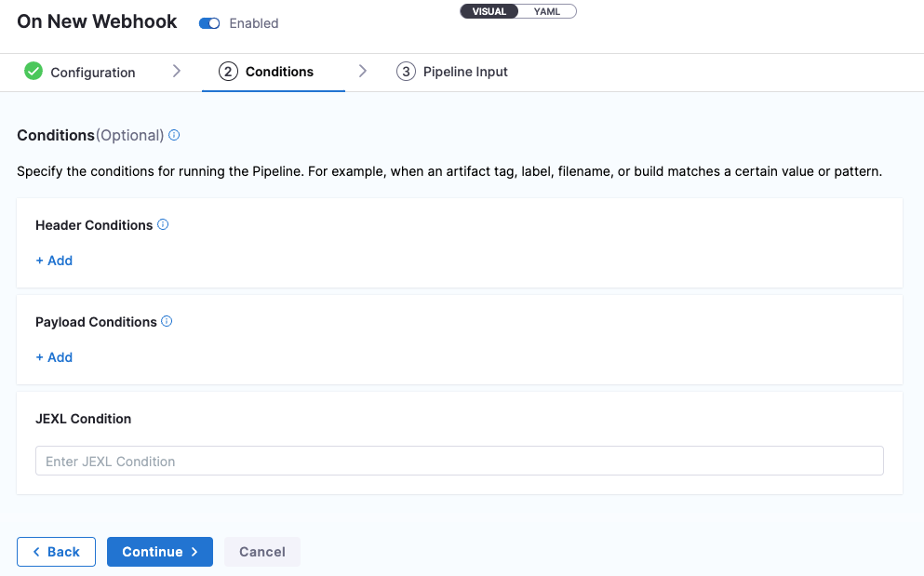The image size is (924, 576).
Task: Go to the Pipeline Input tab
Action: (x=465, y=72)
